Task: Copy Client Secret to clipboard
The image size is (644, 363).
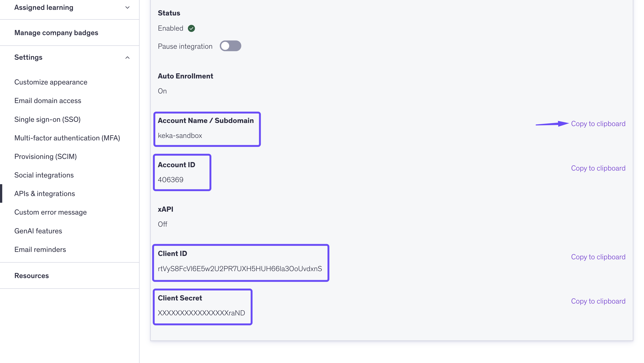Action: (598, 301)
